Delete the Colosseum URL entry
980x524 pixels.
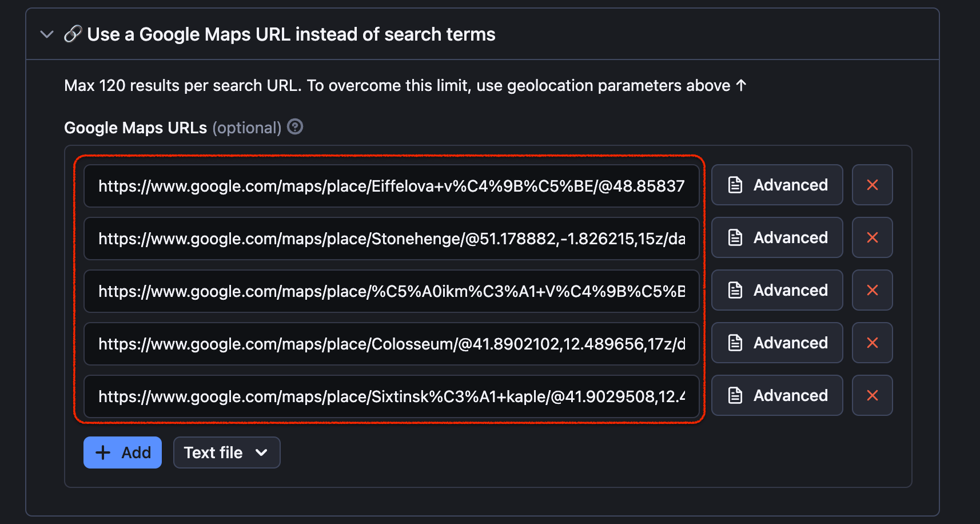coord(872,343)
